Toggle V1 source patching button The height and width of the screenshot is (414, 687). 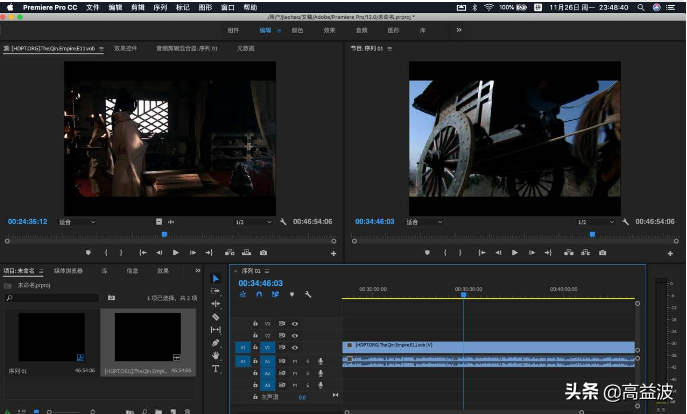[x=243, y=347]
